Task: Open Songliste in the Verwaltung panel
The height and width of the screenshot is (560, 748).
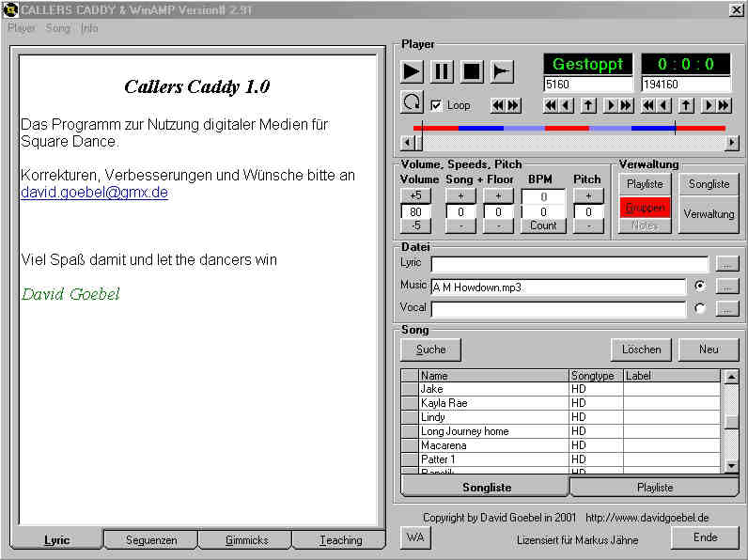Action: [709, 184]
